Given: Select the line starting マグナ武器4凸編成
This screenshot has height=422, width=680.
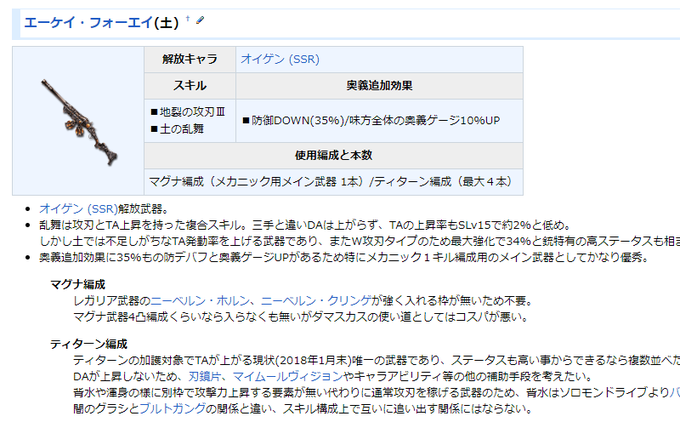Looking at the screenshot, I should coord(301,317).
